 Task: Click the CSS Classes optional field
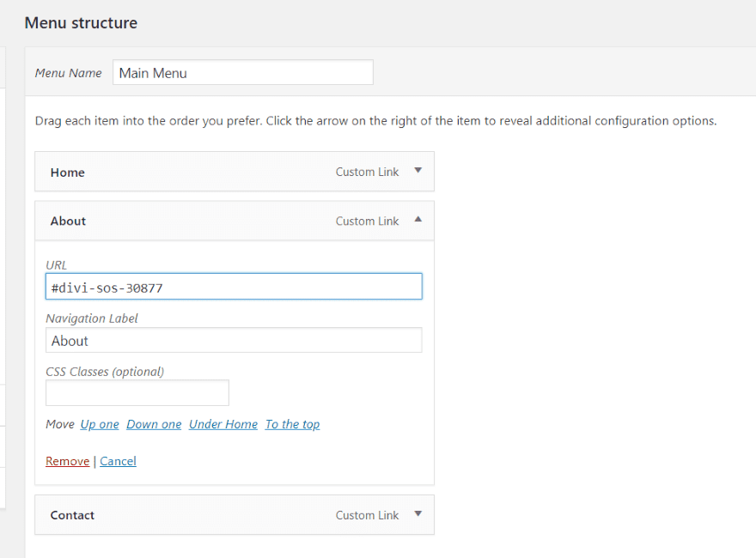point(137,392)
